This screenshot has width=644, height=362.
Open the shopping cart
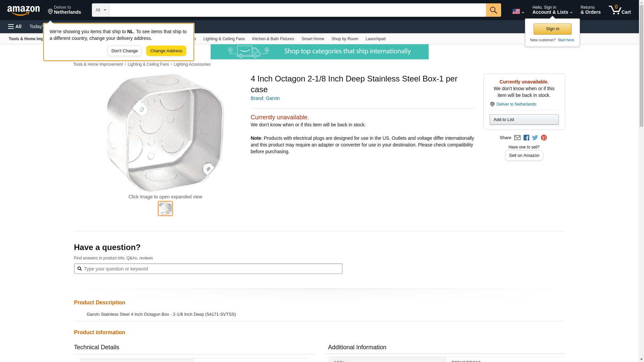point(620,10)
